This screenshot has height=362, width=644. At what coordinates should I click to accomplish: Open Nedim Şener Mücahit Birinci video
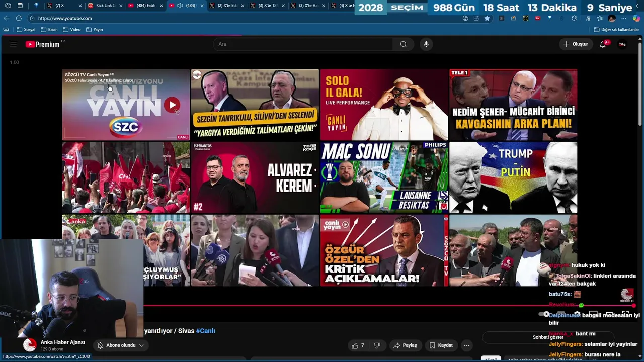pos(513,105)
